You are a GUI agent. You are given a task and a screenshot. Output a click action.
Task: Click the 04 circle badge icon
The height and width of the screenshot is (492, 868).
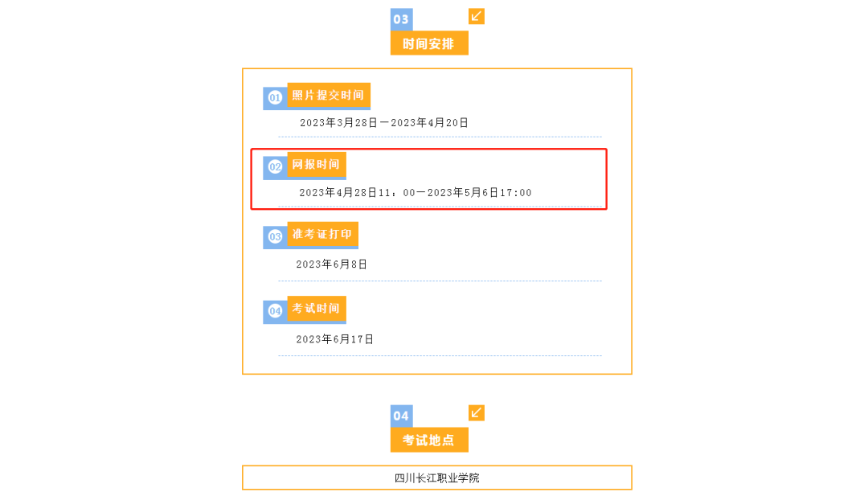275,311
